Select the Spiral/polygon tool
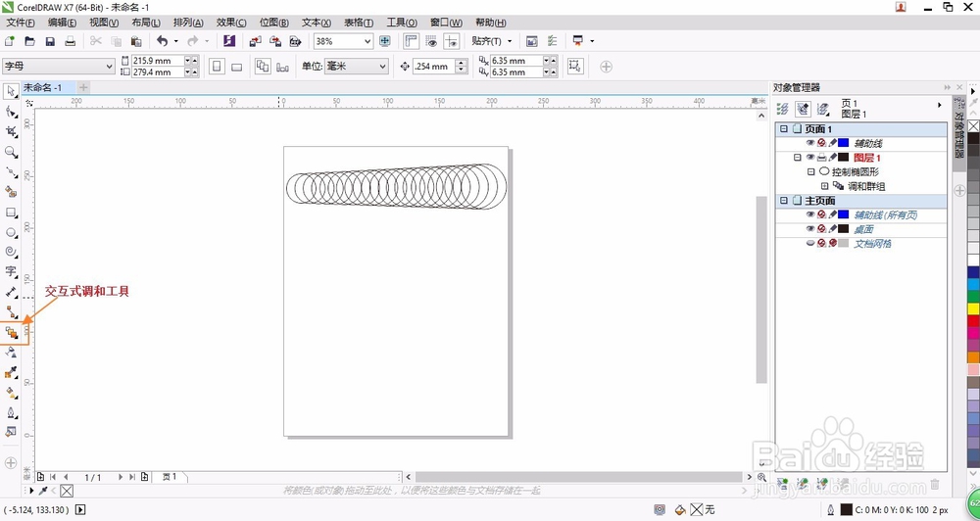980x521 pixels. pos(11,252)
